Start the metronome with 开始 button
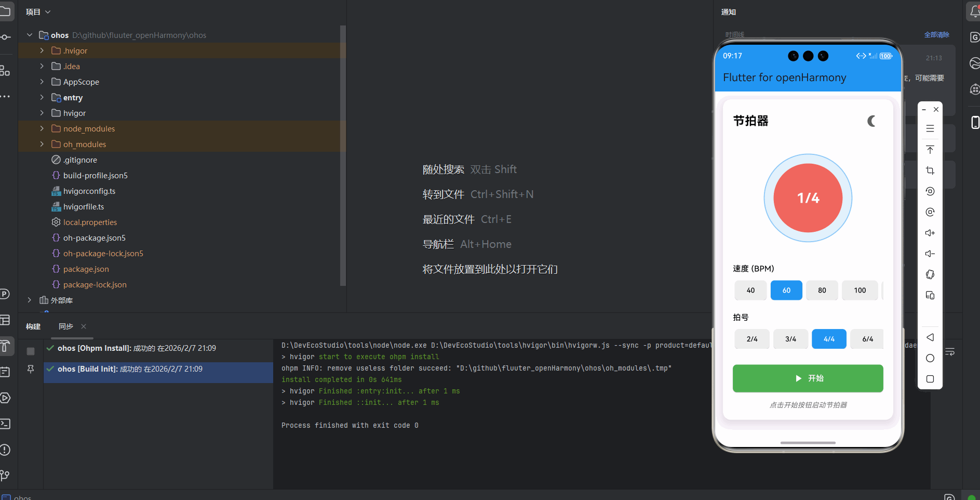Image resolution: width=980 pixels, height=500 pixels. point(808,378)
